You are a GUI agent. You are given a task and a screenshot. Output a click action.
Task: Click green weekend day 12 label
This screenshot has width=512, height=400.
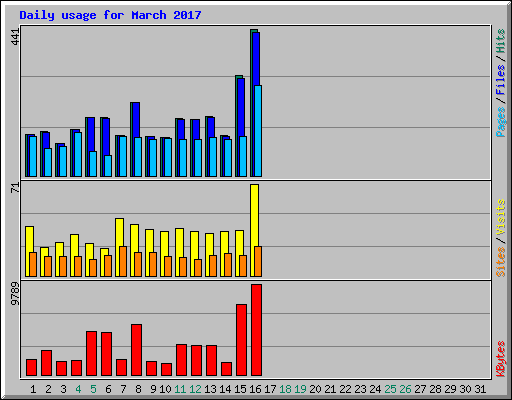(195, 389)
